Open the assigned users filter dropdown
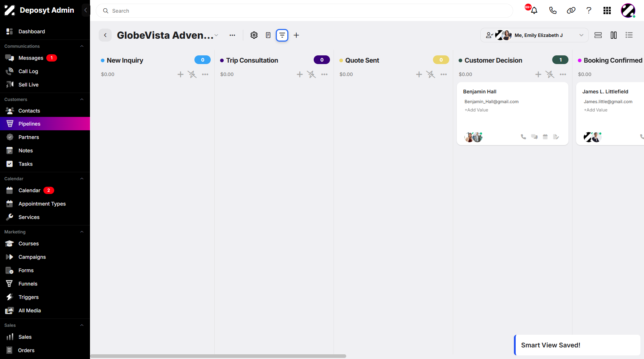644x359 pixels. pyautogui.click(x=534, y=35)
